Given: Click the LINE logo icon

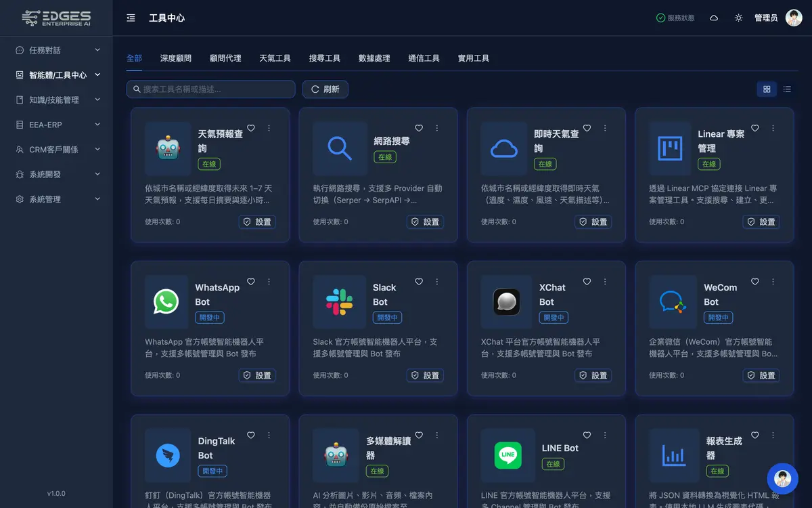Looking at the screenshot, I should point(508,456).
